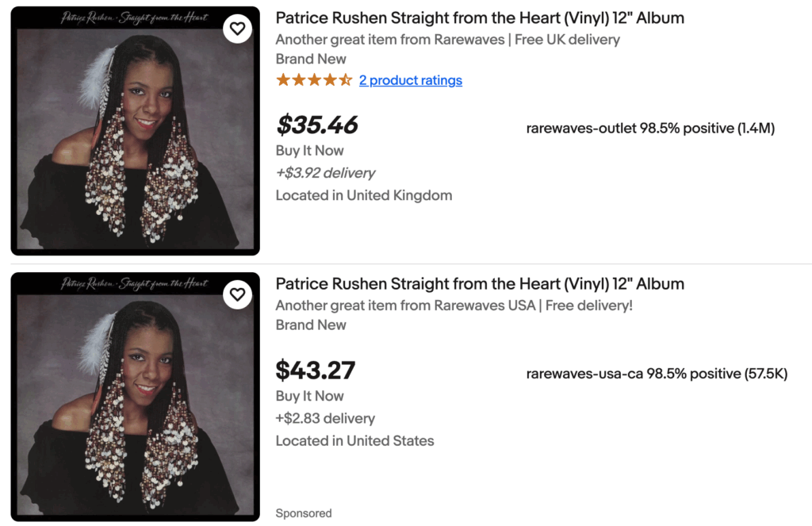This screenshot has width=812, height=526.
Task: Add the UK Rarewaves listing to watchlist
Action: tap(237, 29)
